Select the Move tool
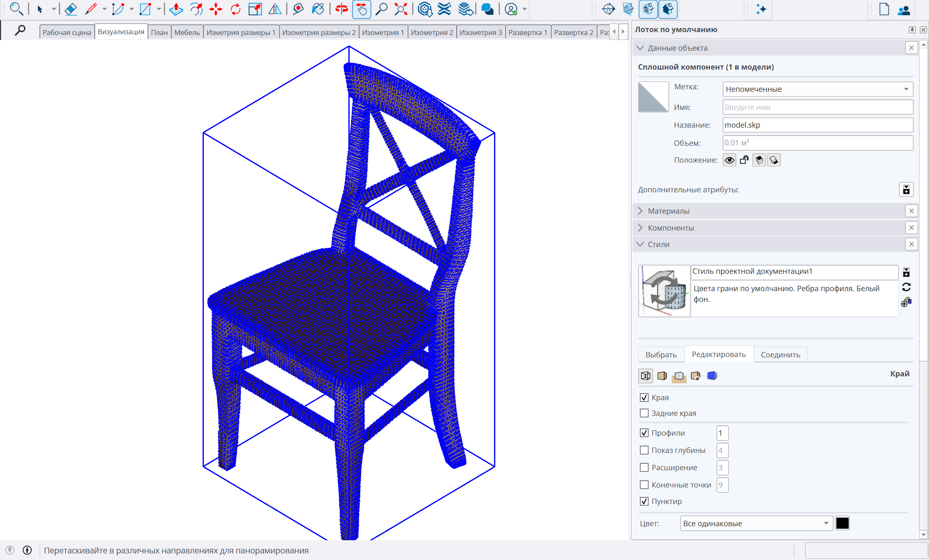The height and width of the screenshot is (560, 929). [x=216, y=9]
